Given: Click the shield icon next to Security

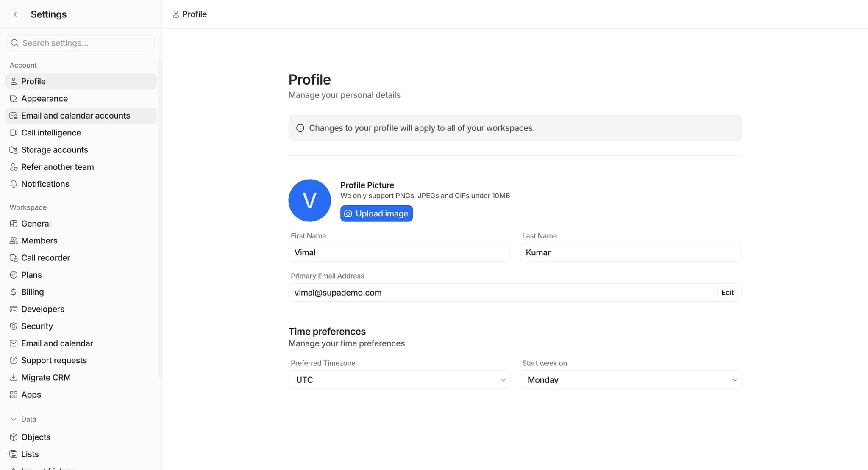Looking at the screenshot, I should (x=14, y=326).
